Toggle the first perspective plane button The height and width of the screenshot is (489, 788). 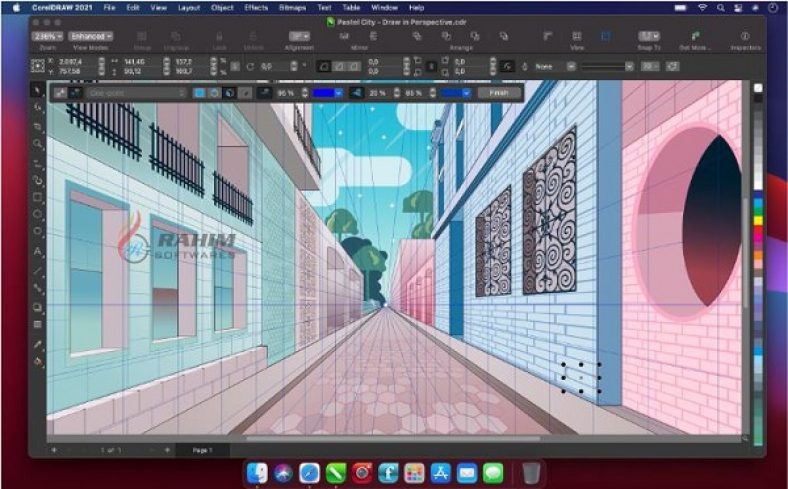[x=199, y=92]
